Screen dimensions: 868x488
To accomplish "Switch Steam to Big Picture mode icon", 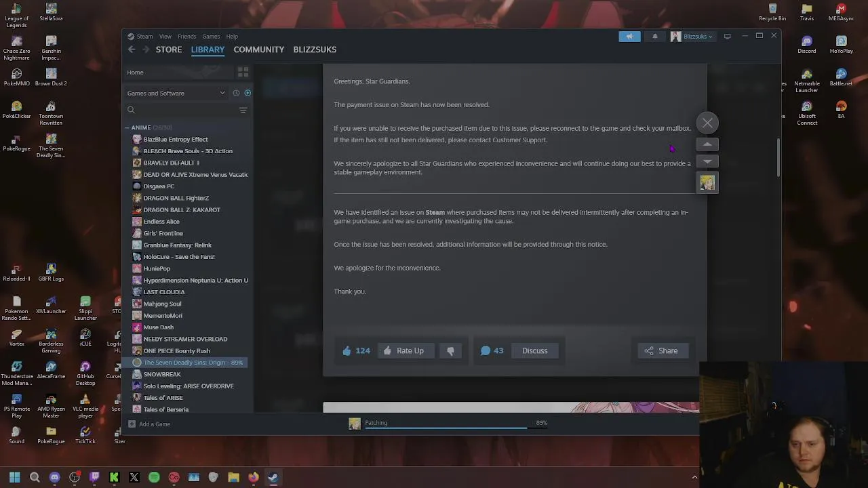I will 727,37.
